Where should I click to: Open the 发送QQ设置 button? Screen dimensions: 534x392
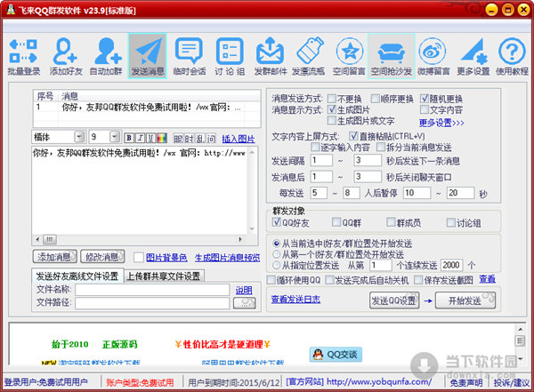pyautogui.click(x=394, y=300)
